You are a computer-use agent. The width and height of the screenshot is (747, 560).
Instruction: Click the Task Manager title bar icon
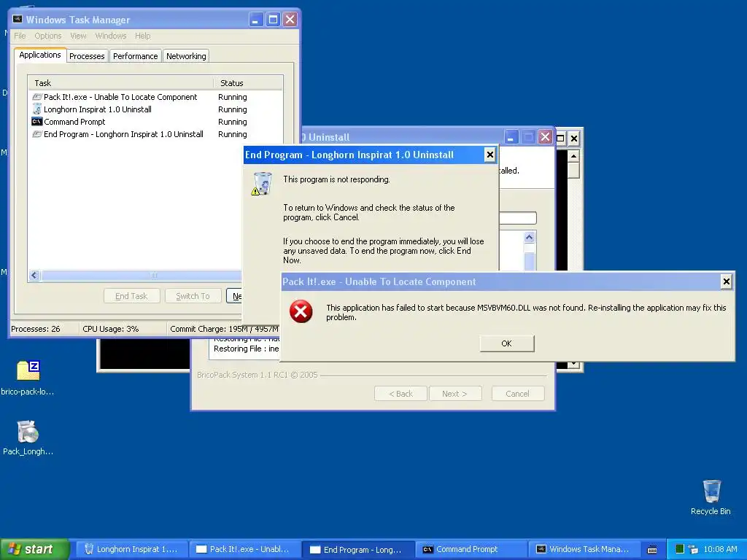(x=18, y=19)
